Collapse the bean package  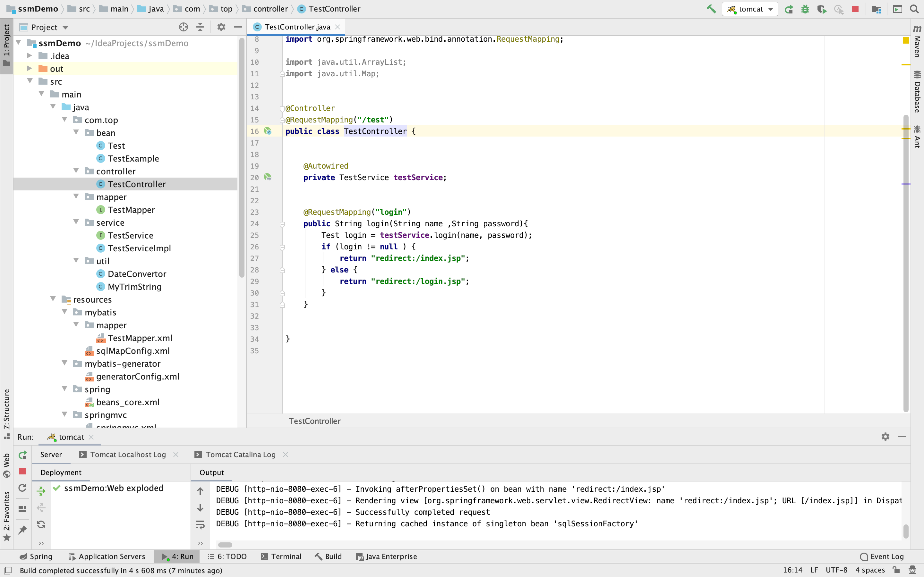pyautogui.click(x=76, y=132)
